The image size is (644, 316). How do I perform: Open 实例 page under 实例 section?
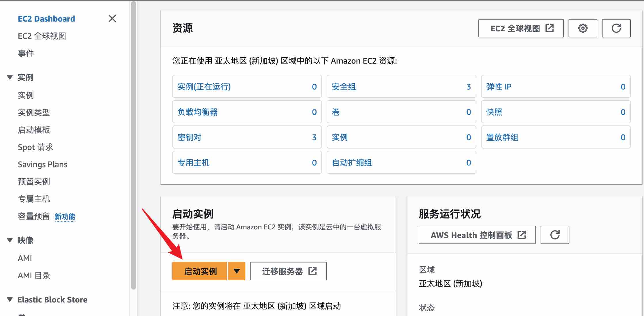click(26, 95)
